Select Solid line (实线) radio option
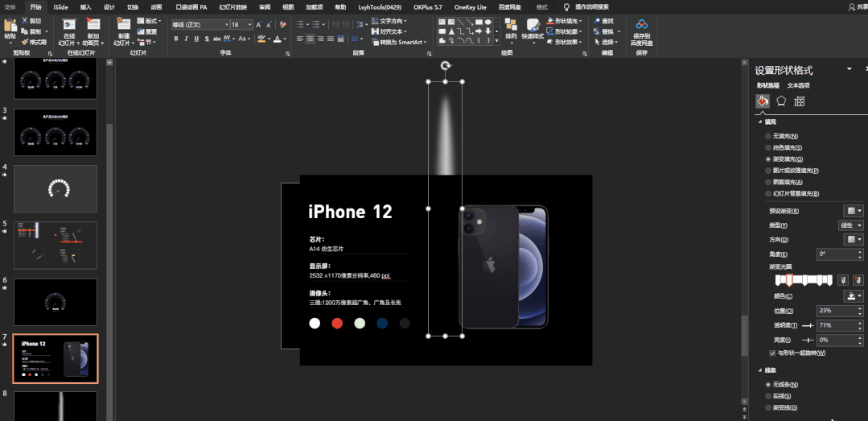Viewport: 868px width, 421px height. click(x=767, y=396)
